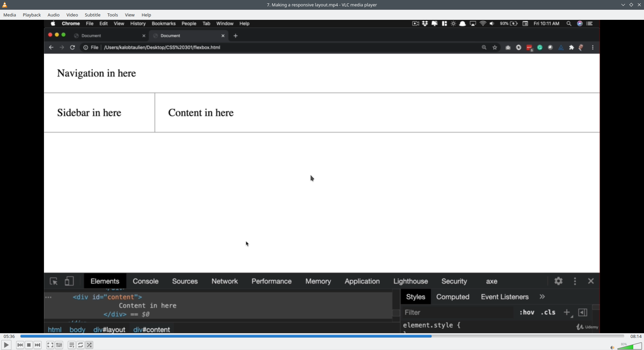Select the Event Listeners tab
This screenshot has width=644, height=350.
pyautogui.click(x=505, y=297)
